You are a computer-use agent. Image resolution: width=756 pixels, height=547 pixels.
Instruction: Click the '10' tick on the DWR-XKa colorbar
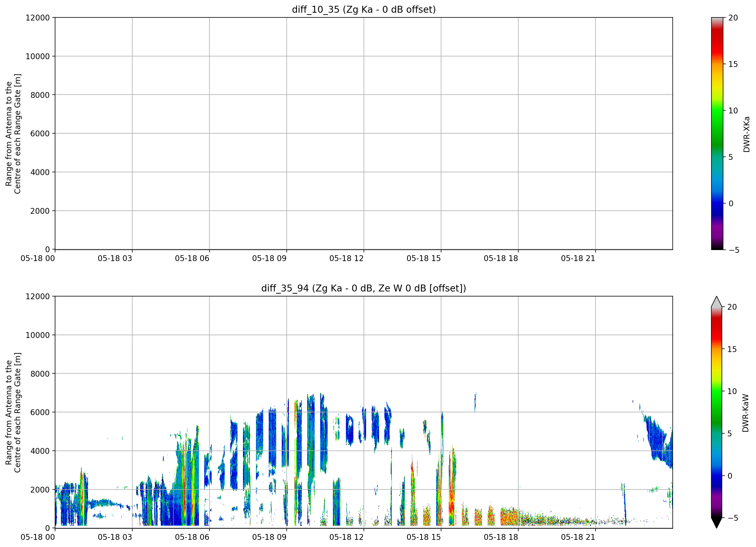pyautogui.click(x=733, y=111)
